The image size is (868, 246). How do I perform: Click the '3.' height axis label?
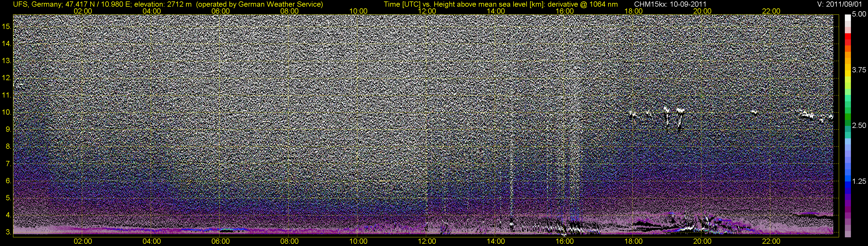(9, 232)
